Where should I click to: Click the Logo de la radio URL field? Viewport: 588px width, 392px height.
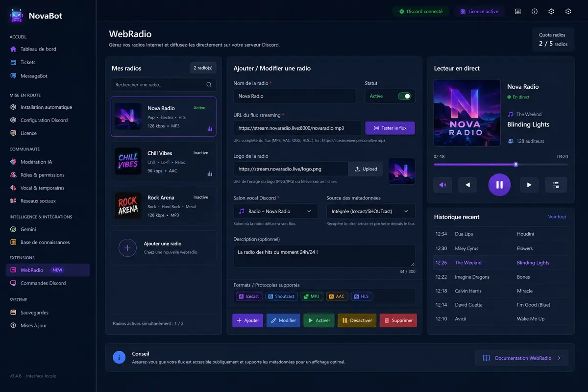(x=291, y=169)
